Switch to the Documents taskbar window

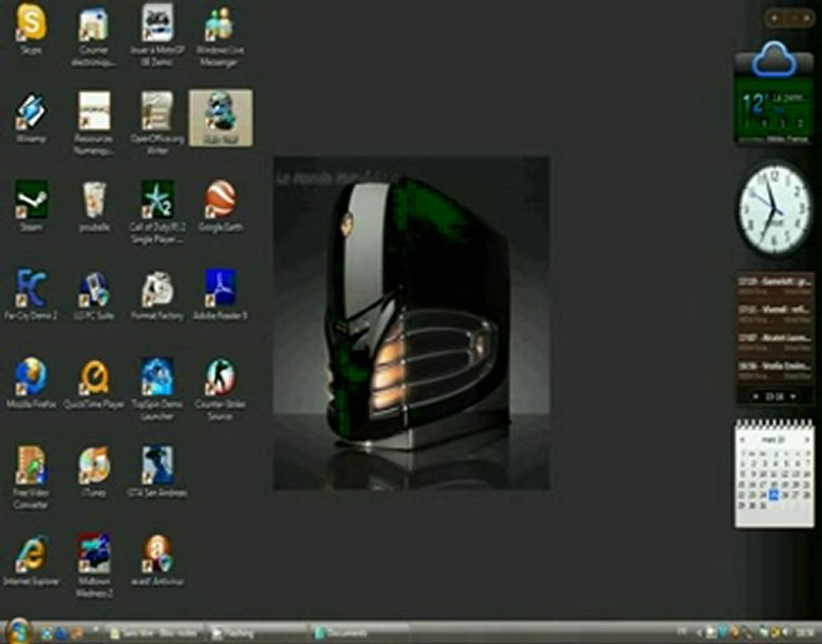coord(360,633)
